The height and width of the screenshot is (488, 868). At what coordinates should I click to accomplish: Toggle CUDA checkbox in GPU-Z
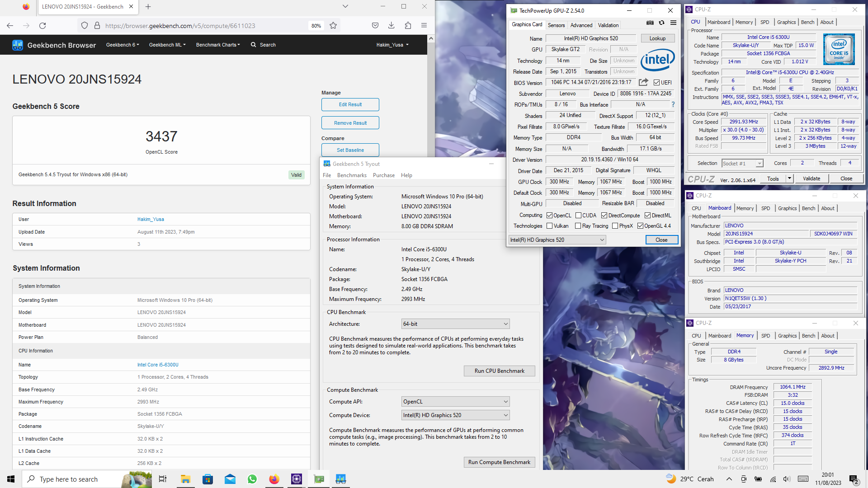pyautogui.click(x=578, y=216)
